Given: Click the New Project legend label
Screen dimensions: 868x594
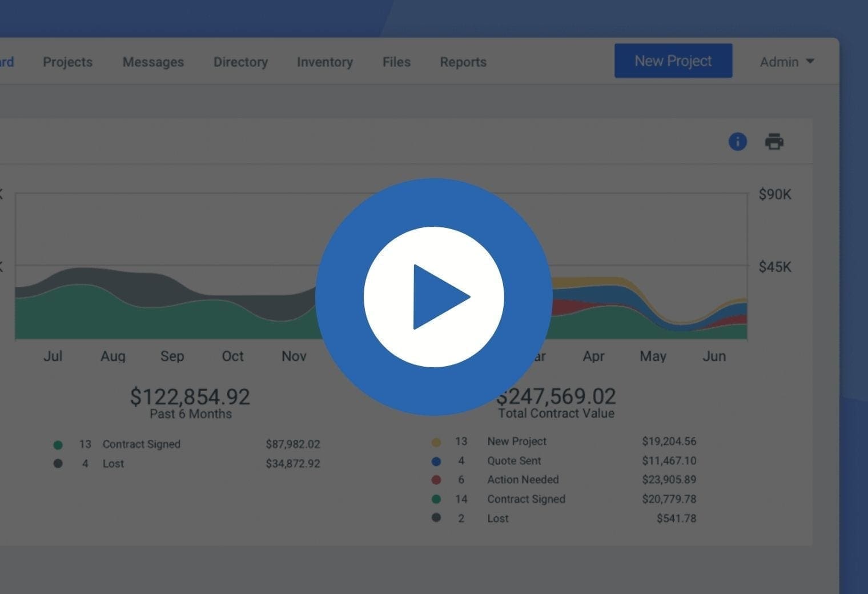Looking at the screenshot, I should [517, 442].
